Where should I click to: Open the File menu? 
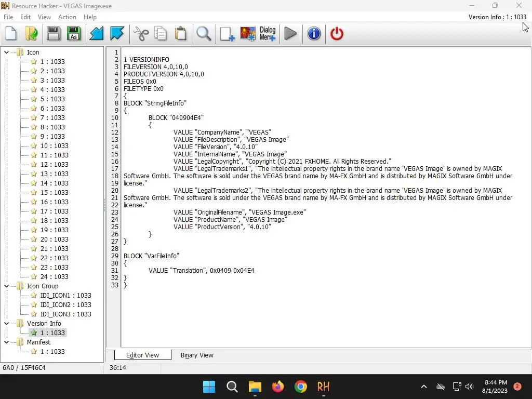pos(8,17)
